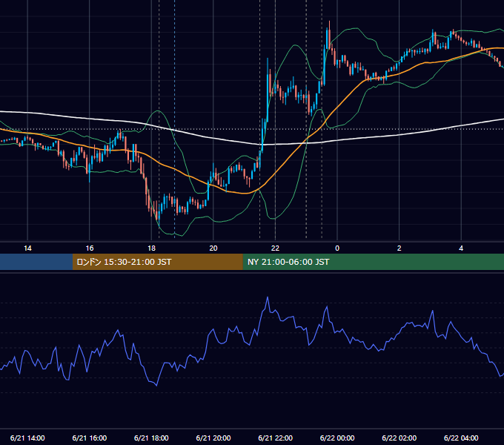Click the 6/21 18:00 label on oscillator axis
The width and height of the screenshot is (504, 445).
(x=151, y=438)
